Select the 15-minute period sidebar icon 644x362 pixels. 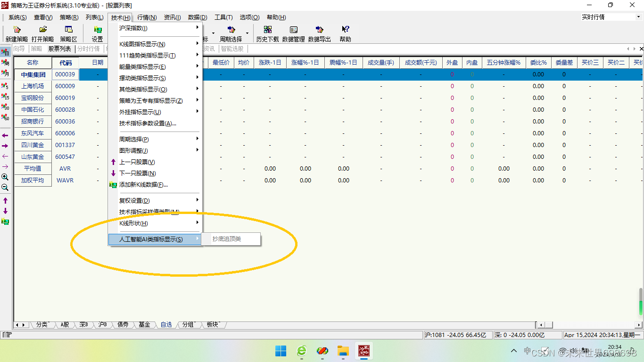pyautogui.click(x=5, y=97)
